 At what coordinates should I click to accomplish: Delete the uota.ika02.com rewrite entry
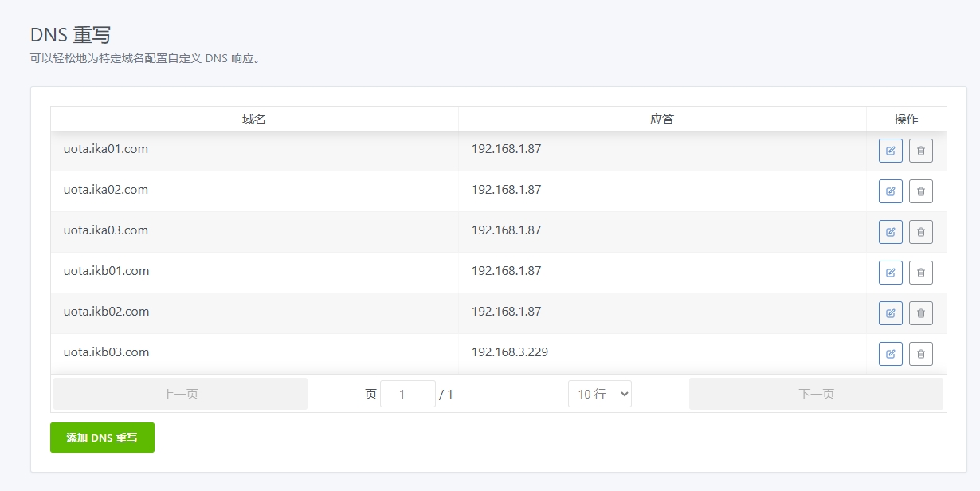point(920,191)
